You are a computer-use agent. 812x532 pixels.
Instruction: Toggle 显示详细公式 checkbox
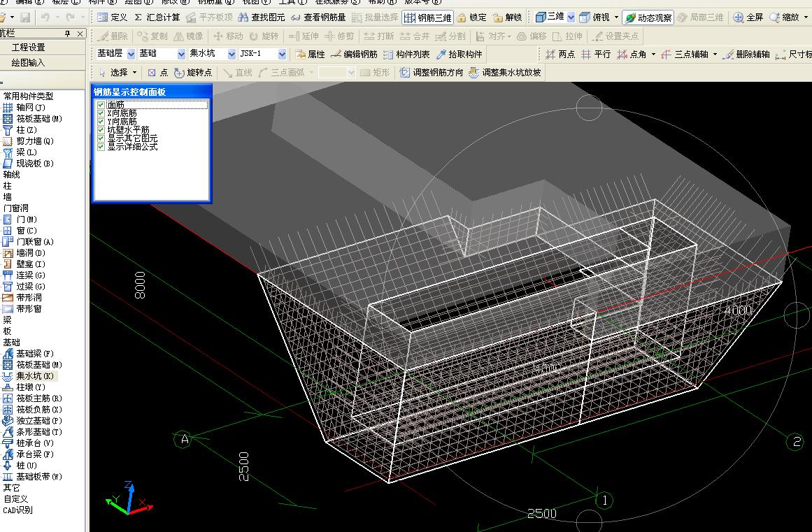pos(101,146)
